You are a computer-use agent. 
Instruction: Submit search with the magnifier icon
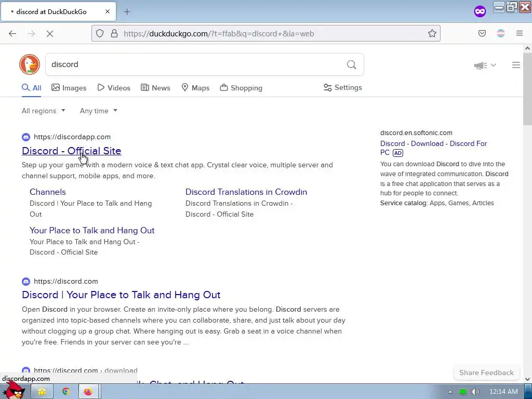click(352, 64)
